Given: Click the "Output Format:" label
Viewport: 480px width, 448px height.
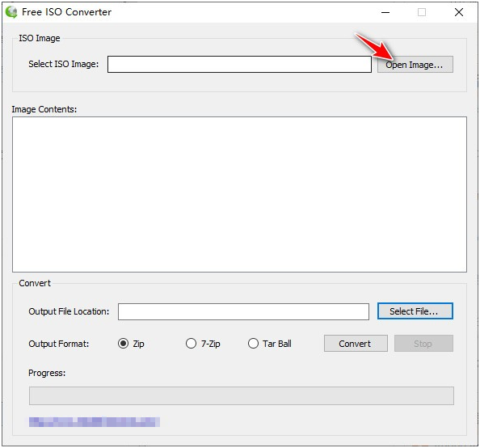Looking at the screenshot, I should point(59,344).
